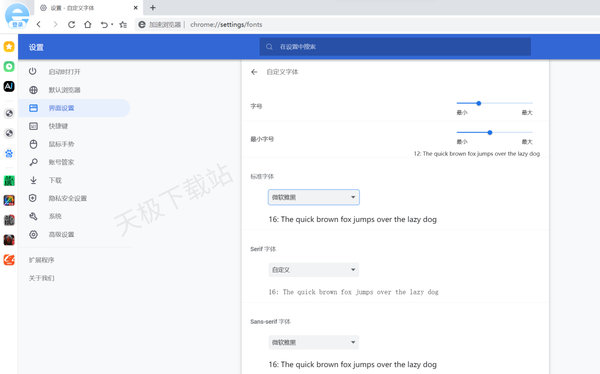Click the 设置 header title
Viewport: 600px width, 374px height.
click(36, 47)
